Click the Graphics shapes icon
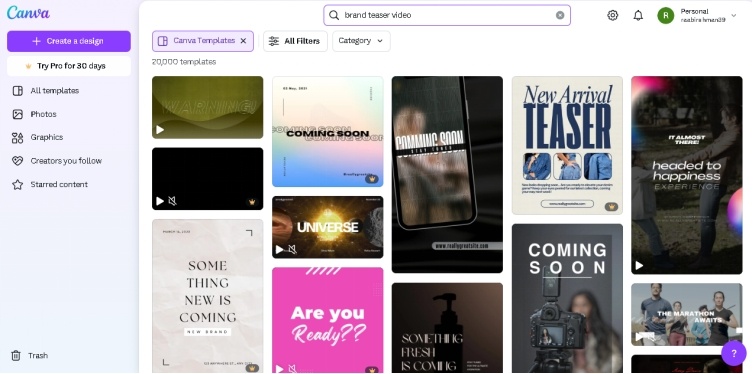The width and height of the screenshot is (753, 374). [x=18, y=138]
